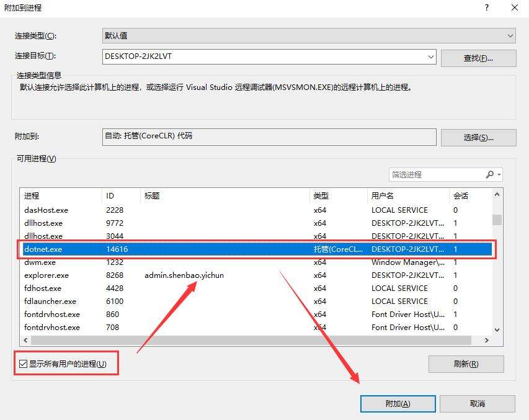This screenshot has height=420, width=529.
Task: Click the 选择(S)... button
Action: point(478,137)
